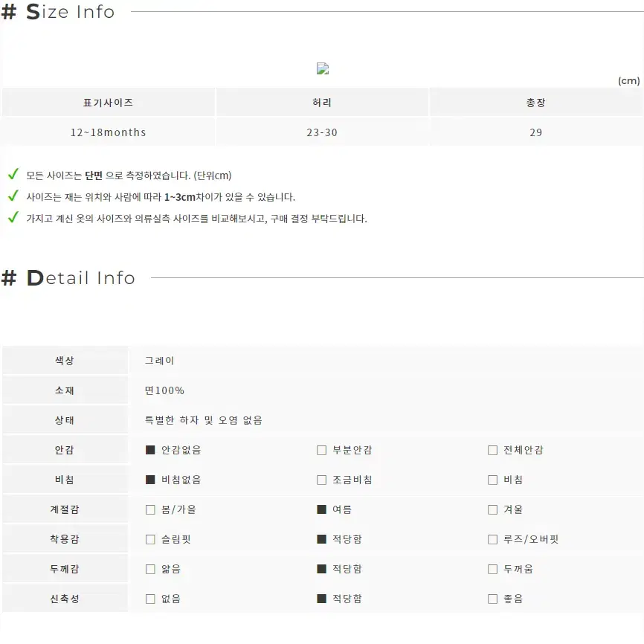Click the 총장 column header
This screenshot has height=644, width=644.
point(536,103)
